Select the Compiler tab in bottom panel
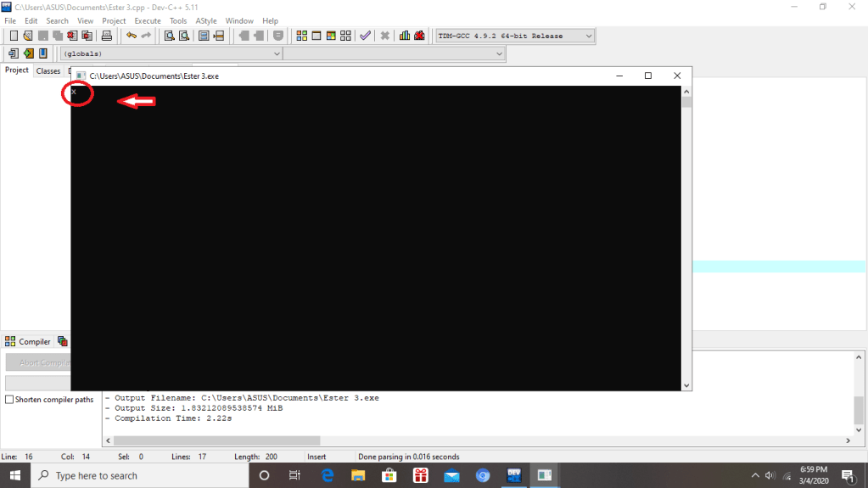Screen dimensions: 868x488 coord(29,341)
